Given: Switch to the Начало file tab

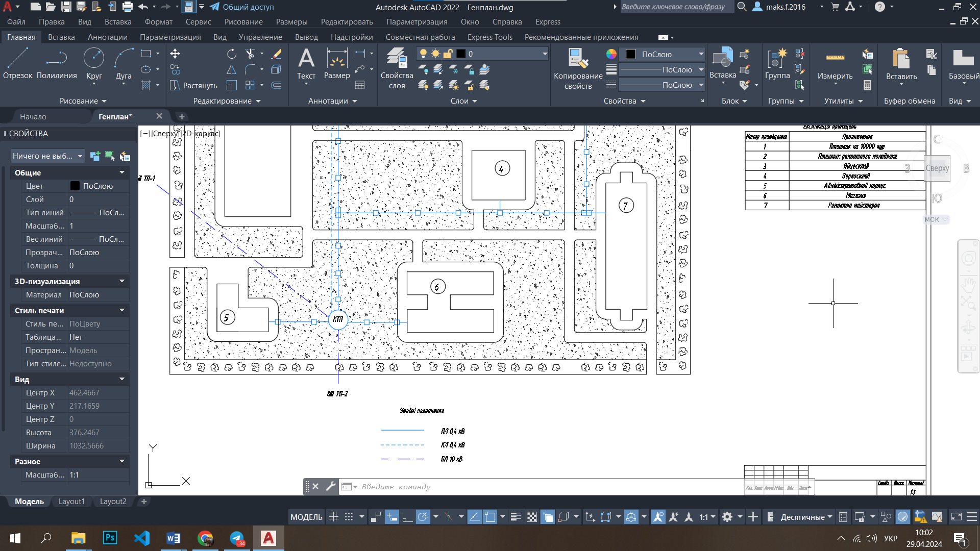Looking at the screenshot, I should tap(33, 116).
